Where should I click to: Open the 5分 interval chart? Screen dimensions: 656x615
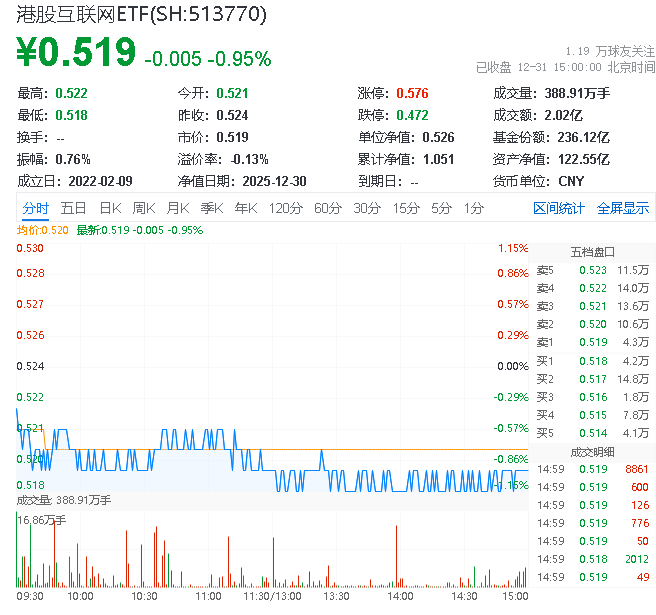[x=441, y=208]
